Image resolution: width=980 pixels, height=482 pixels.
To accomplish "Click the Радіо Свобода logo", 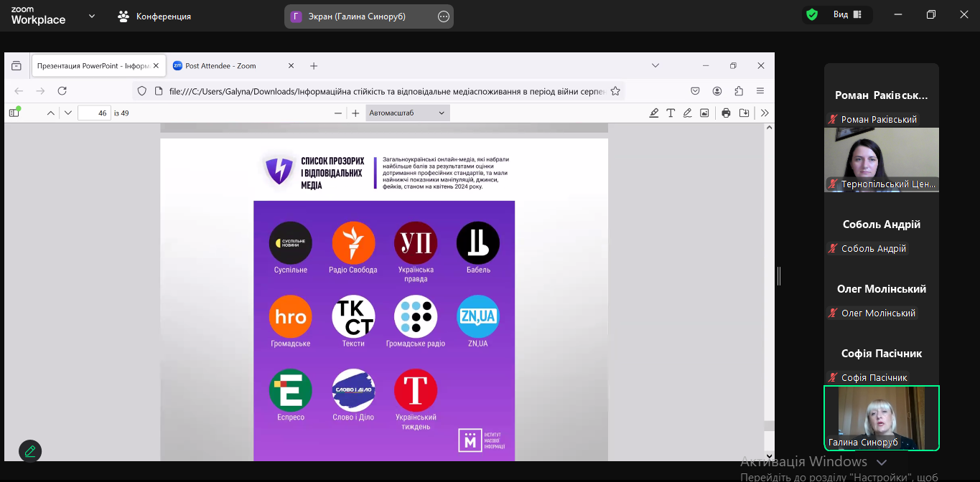I will pos(353,242).
